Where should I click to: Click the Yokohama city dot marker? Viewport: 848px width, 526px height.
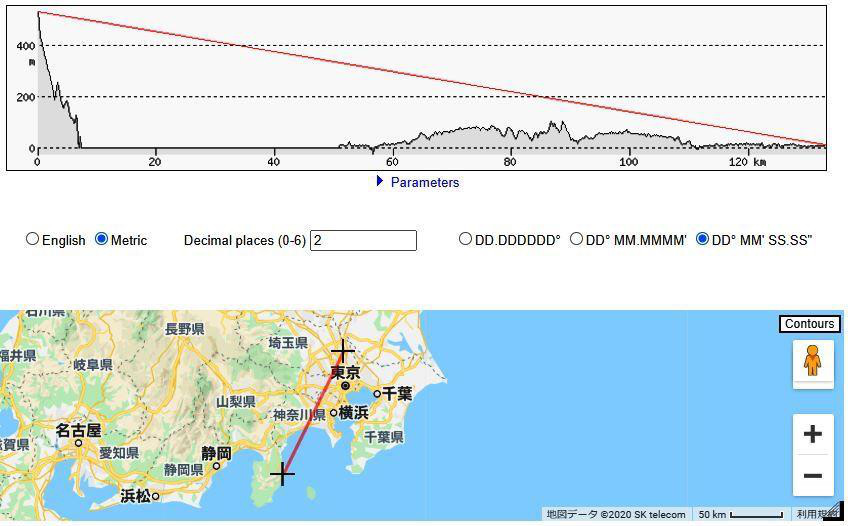(x=334, y=413)
